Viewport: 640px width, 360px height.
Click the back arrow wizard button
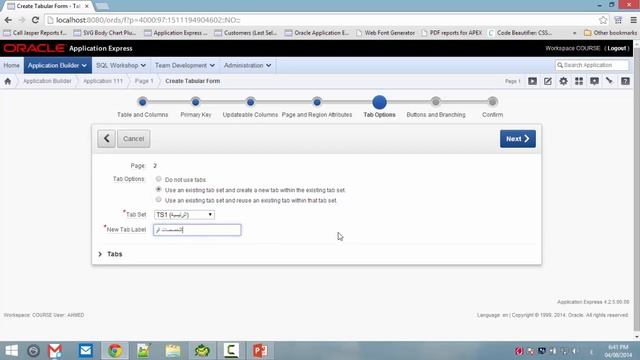[107, 139]
